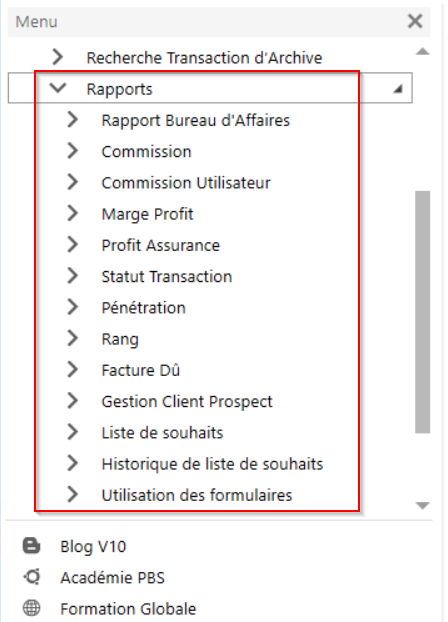Screen dimensions: 448x622
Task: Click the Blog V10 blogger icon
Action: (31, 545)
